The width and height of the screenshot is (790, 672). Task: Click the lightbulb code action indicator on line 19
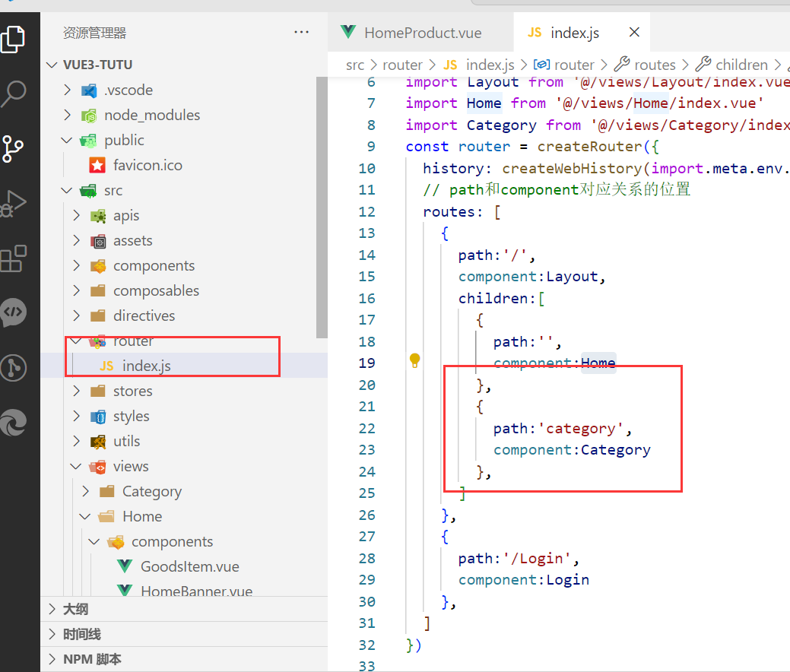pos(414,360)
